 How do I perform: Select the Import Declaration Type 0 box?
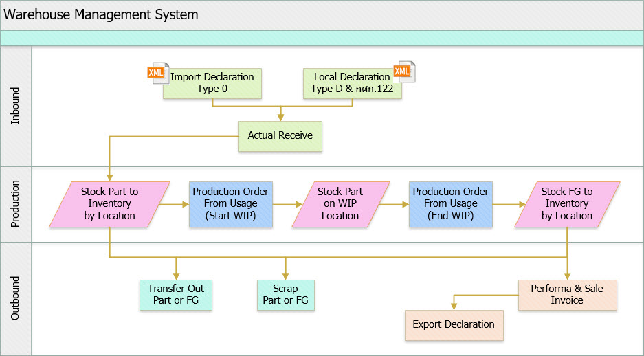[212, 83]
